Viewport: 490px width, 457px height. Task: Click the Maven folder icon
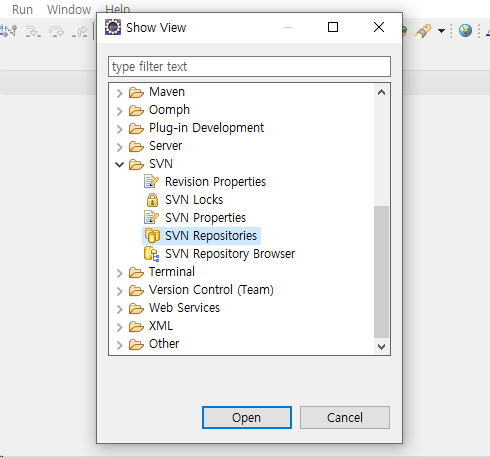(136, 92)
